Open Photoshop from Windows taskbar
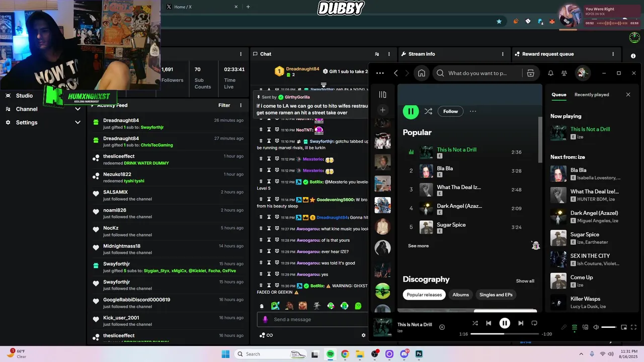The width and height of the screenshot is (644, 362). tap(419, 354)
